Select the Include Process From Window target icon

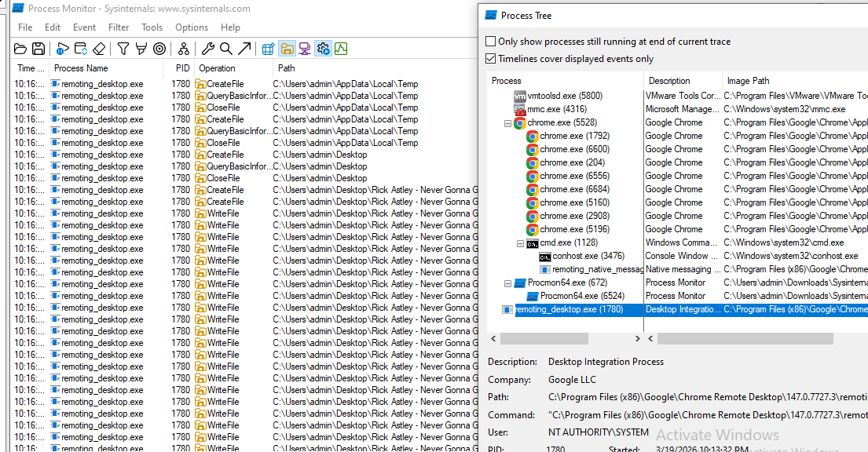click(x=159, y=49)
